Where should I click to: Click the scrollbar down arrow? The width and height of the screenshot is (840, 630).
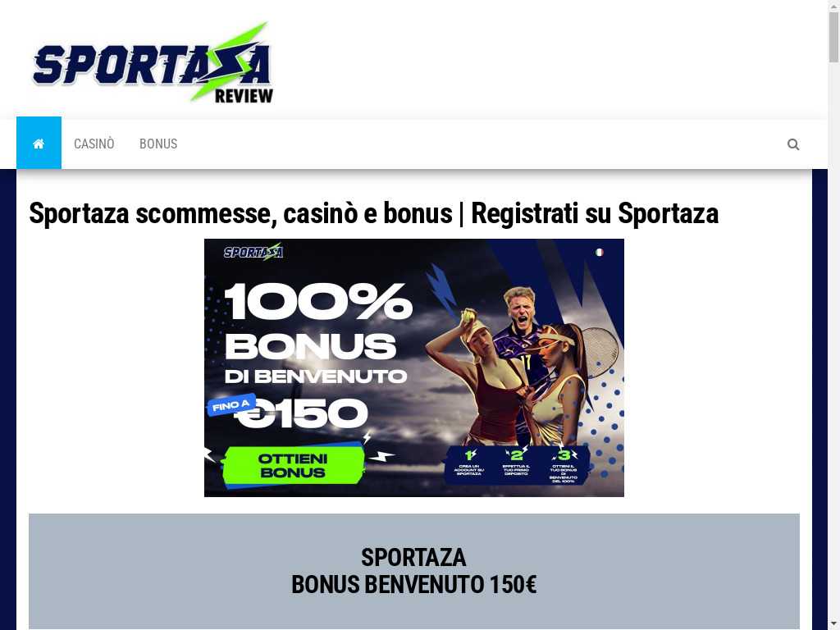(833, 624)
